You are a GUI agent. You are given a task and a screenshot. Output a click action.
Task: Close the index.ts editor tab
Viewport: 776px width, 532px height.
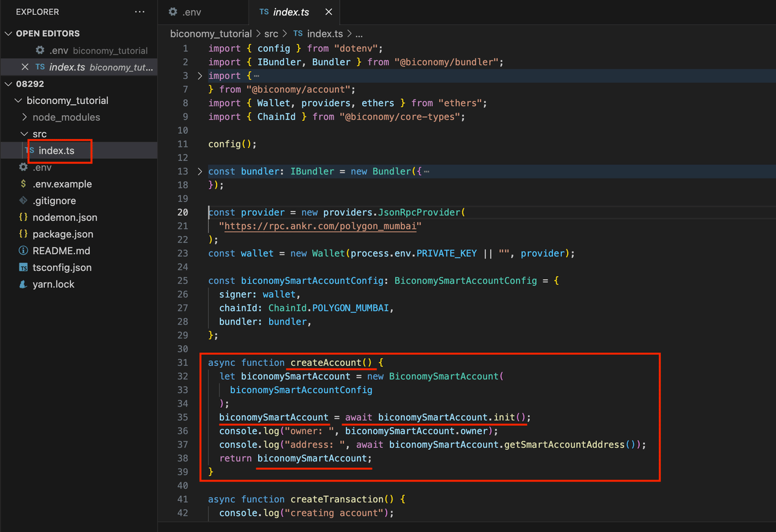(x=329, y=12)
